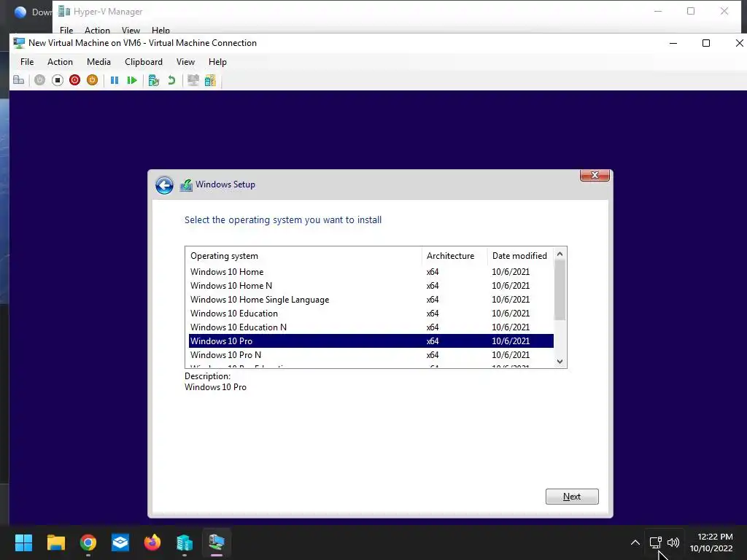The width and height of the screenshot is (747, 560).
Task: Open Firefox from taskbar
Action: tap(152, 542)
